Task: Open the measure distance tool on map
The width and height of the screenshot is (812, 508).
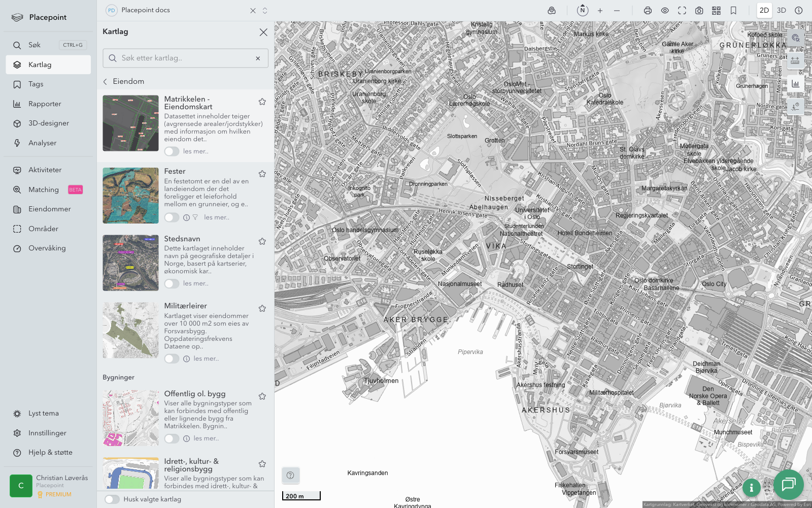Action: [x=795, y=60]
